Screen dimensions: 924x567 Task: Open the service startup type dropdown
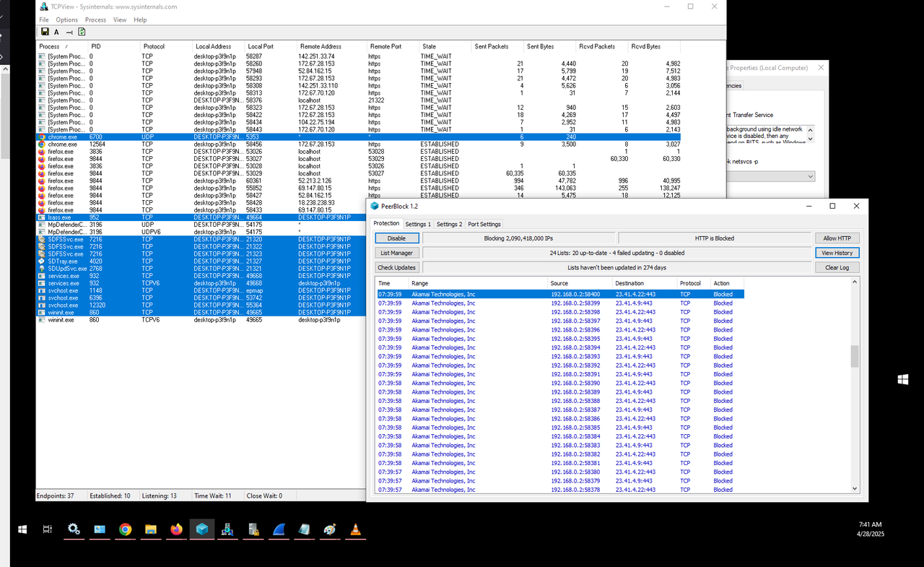coord(810,176)
